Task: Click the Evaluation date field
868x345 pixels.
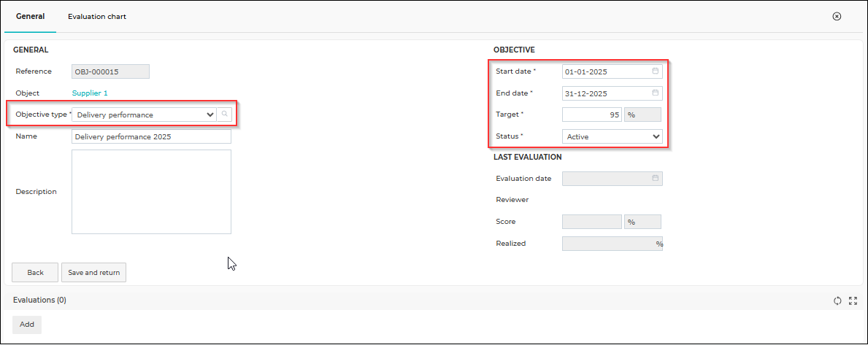Action: point(612,179)
